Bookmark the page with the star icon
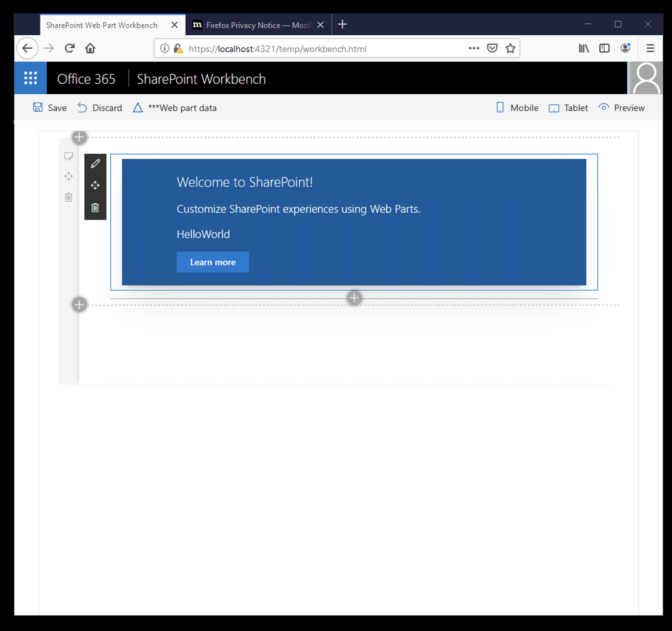This screenshot has height=631, width=672. 510,48
